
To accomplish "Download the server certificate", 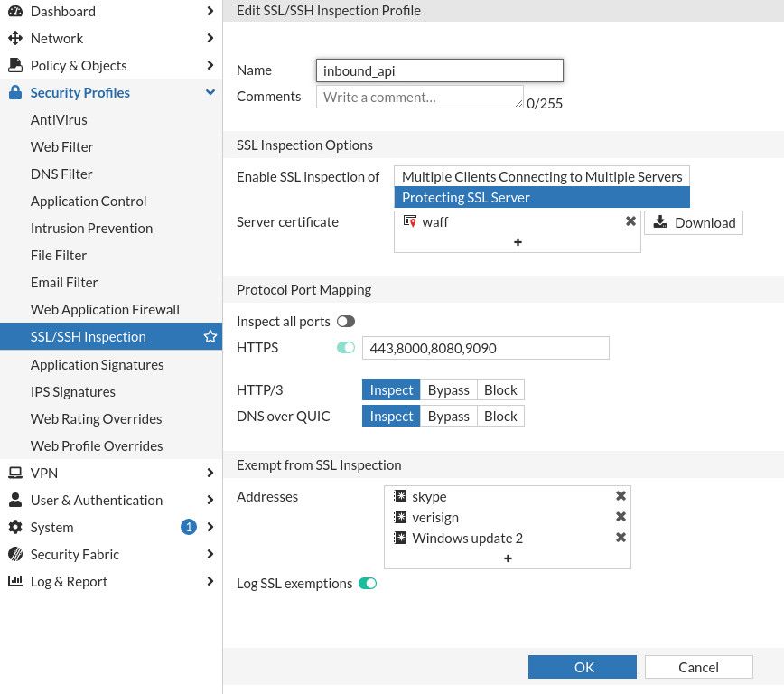I will (x=694, y=222).
